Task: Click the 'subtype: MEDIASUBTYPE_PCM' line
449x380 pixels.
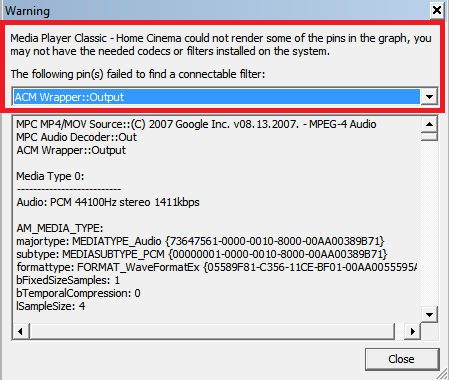Action: click(x=202, y=254)
